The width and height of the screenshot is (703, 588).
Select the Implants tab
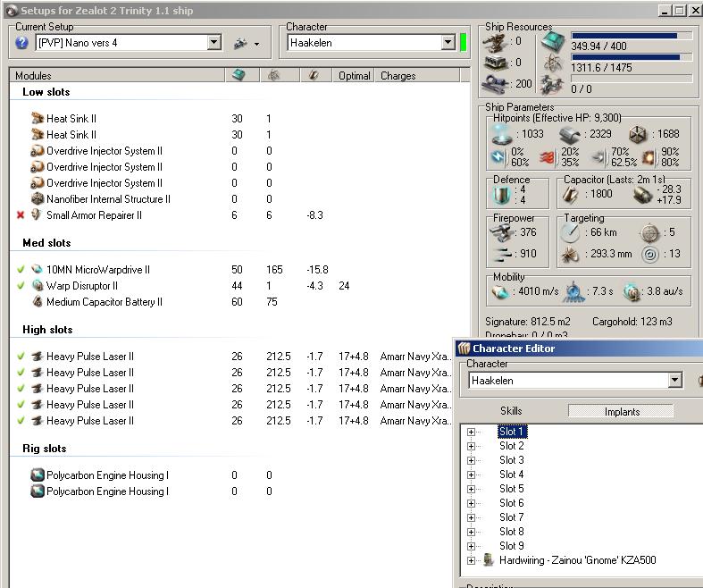(x=622, y=411)
